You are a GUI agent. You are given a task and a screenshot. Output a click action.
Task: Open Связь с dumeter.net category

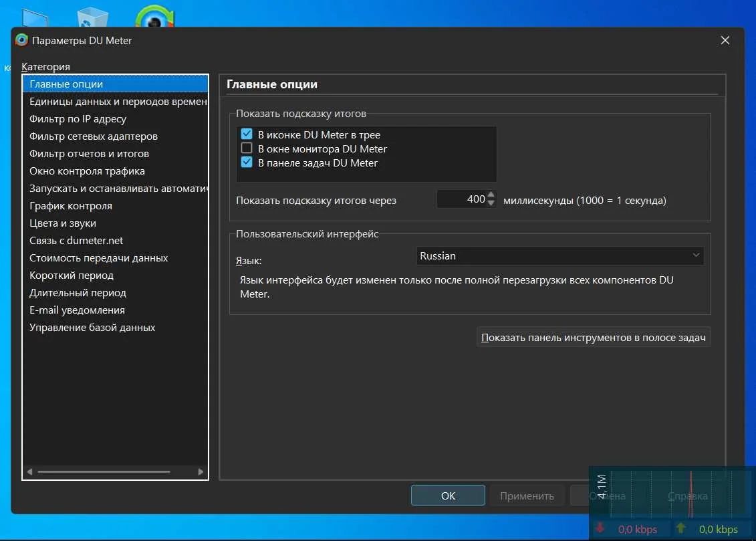pyautogui.click(x=115, y=240)
